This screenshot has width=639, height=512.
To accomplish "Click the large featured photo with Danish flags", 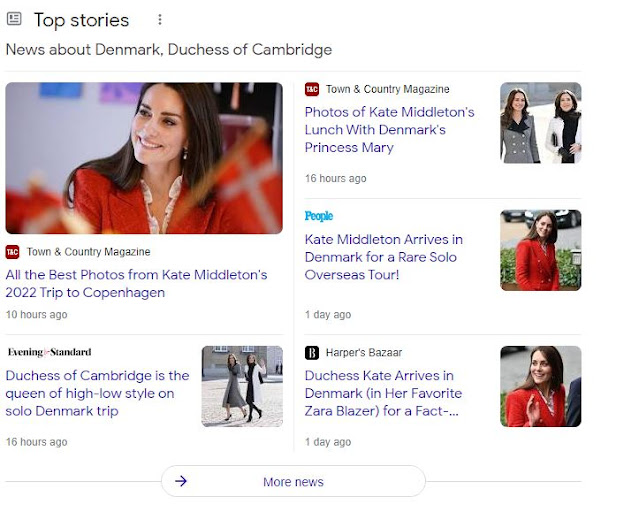I will click(x=144, y=158).
